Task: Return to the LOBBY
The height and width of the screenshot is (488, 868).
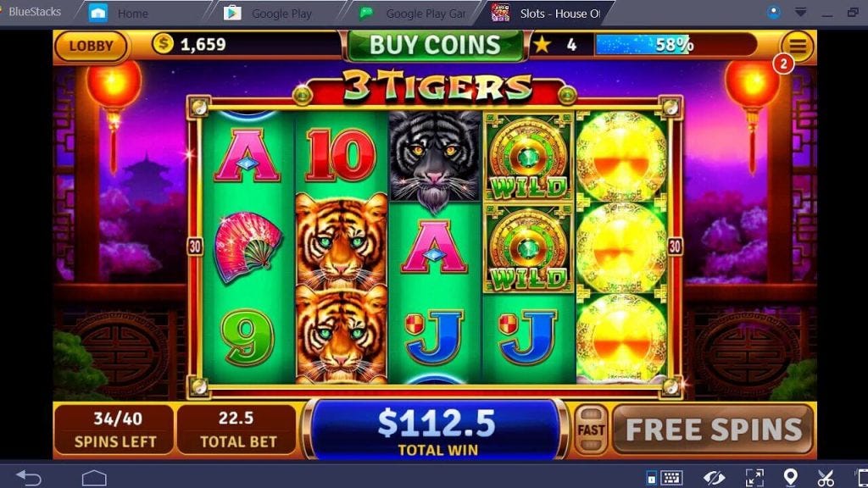Action: (91, 46)
